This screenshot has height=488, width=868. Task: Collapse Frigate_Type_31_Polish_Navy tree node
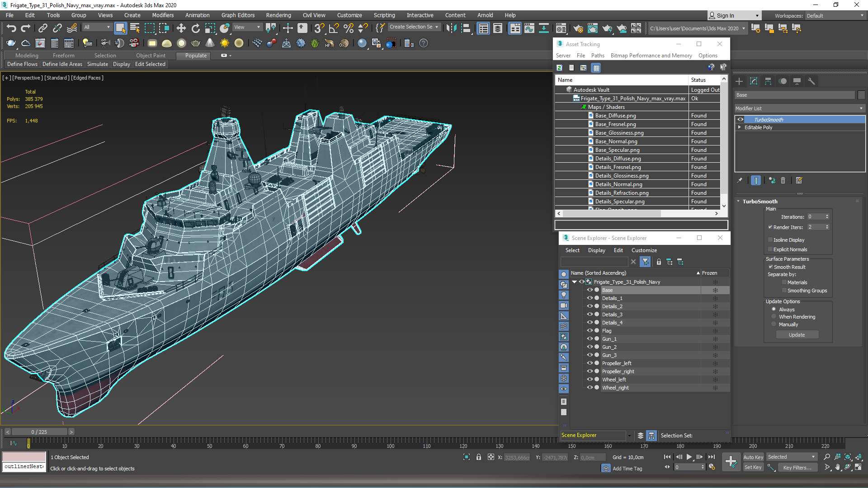(575, 282)
